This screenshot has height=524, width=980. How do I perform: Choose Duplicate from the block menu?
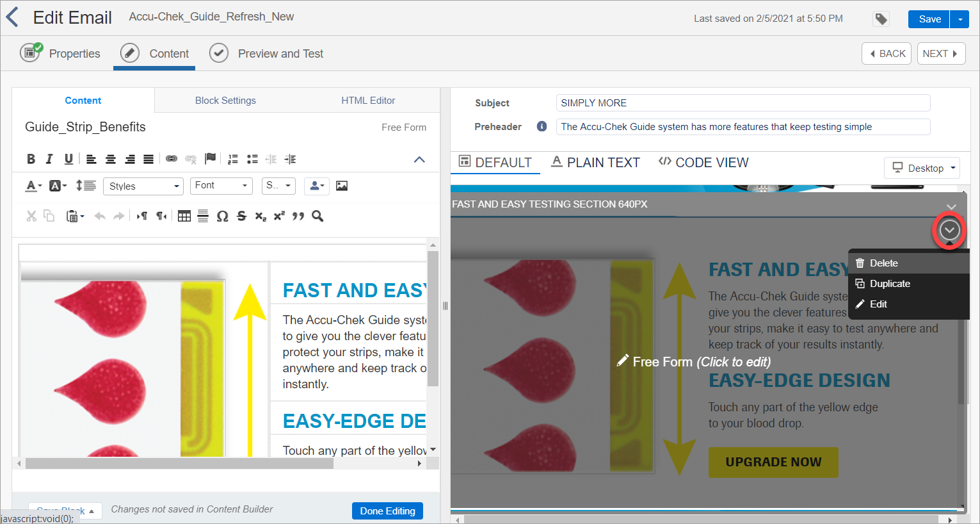click(909, 284)
